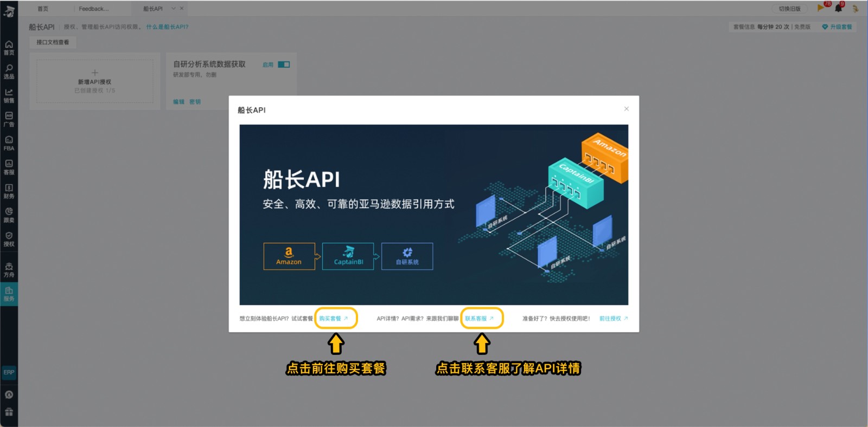
Task: Open 财务 finance section in sidebar
Action: (x=9, y=191)
